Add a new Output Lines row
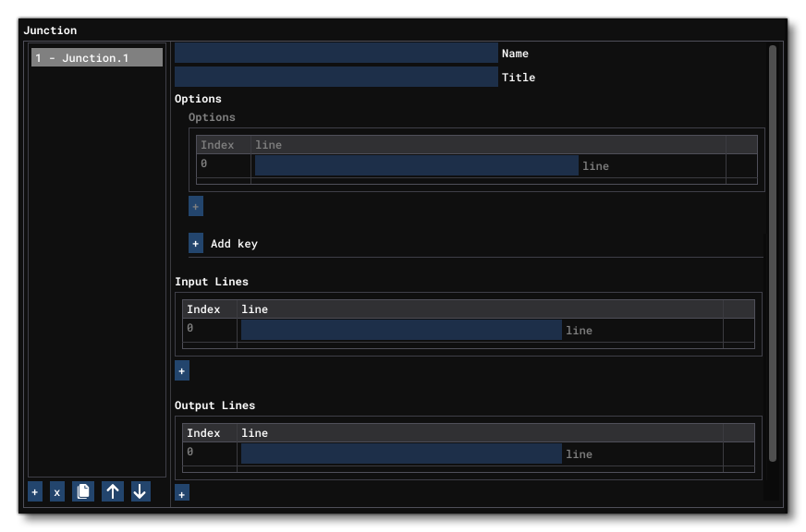This screenshot has height=532, width=806. click(182, 494)
